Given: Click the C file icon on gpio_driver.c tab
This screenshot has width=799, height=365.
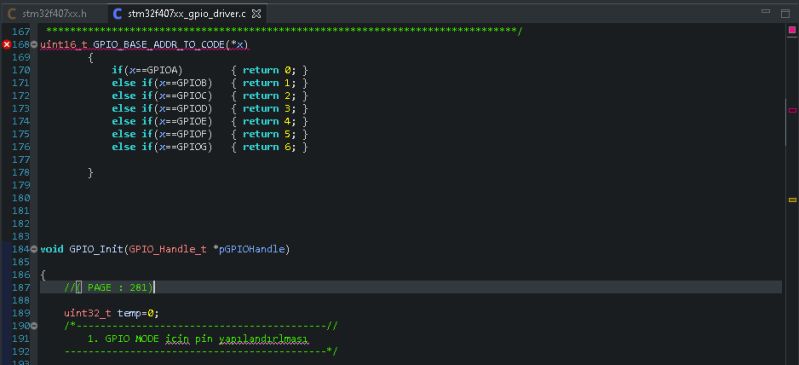Looking at the screenshot, I should point(118,14).
